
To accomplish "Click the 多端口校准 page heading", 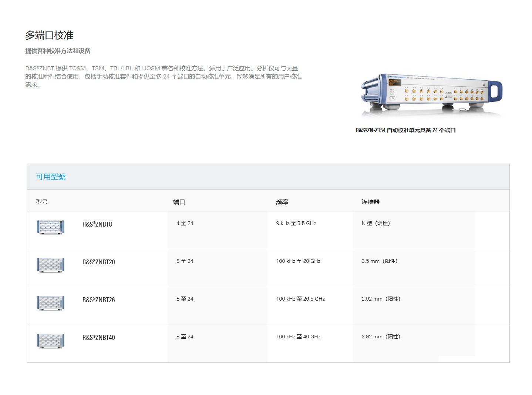I will point(49,36).
